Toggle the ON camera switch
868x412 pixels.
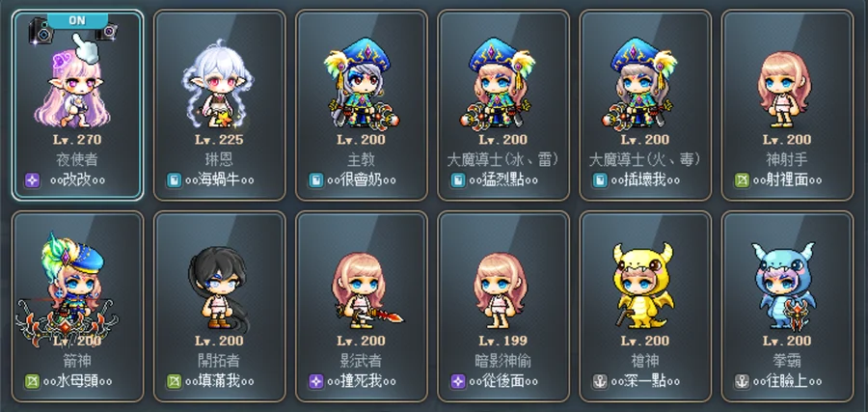[x=77, y=20]
